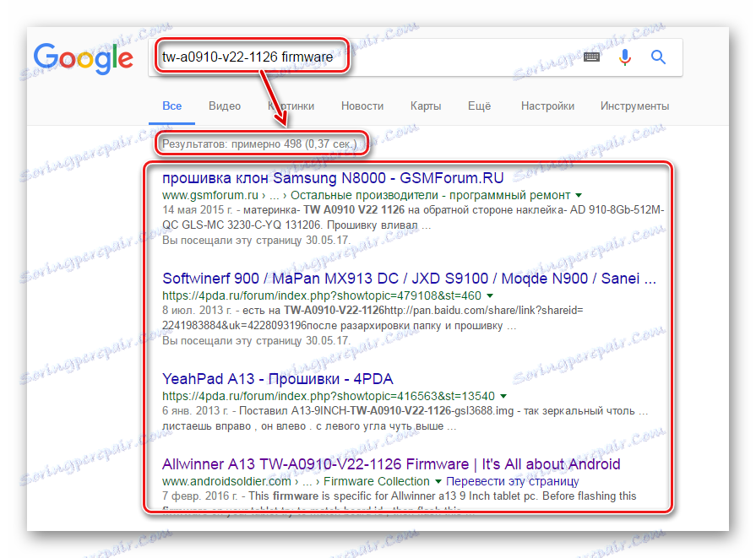Open Настройки search settings
Image resolution: width=756 pixels, height=558 pixels.
[547, 106]
